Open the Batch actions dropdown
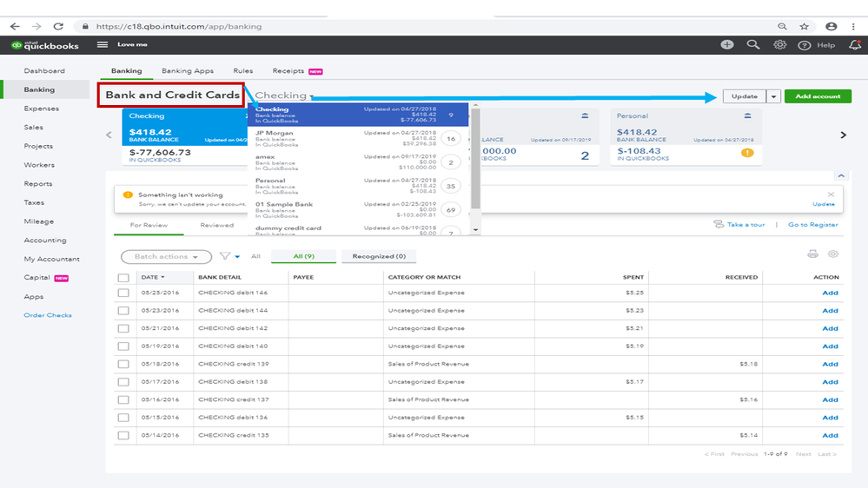Image resolution: width=868 pixels, height=488 pixels. [166, 257]
